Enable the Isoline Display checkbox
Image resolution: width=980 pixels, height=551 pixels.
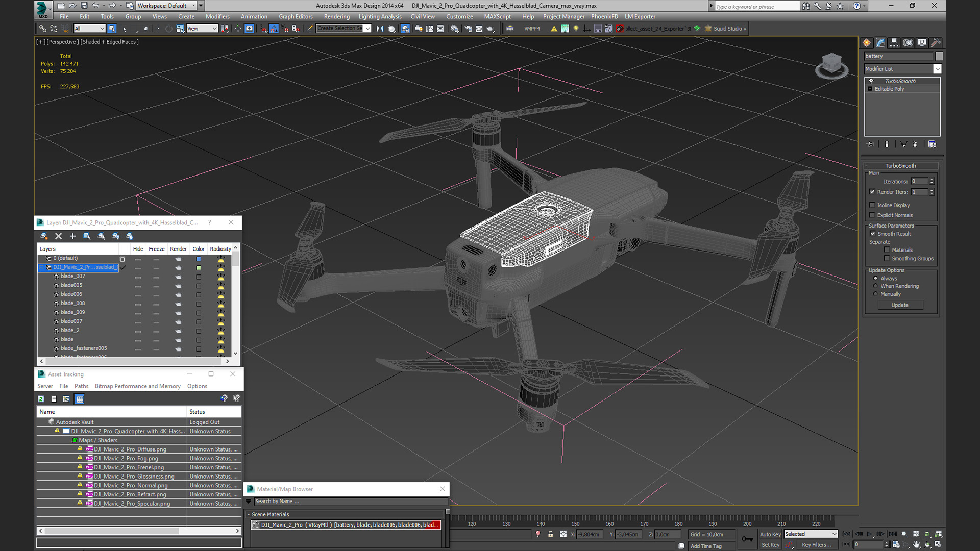(x=872, y=205)
